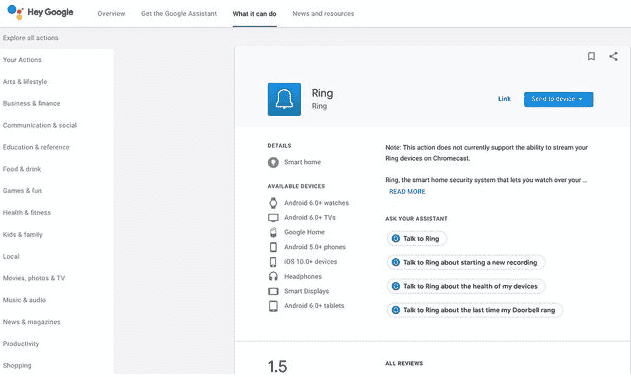Click the Android phones device icon
The height and width of the screenshot is (377, 631).
(273, 247)
